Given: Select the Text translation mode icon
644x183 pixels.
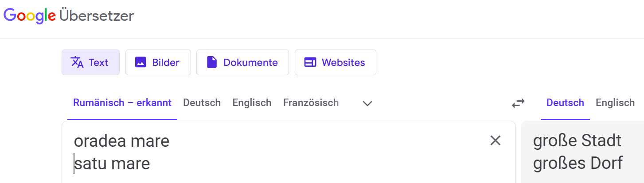Looking at the screenshot, I should [78, 62].
